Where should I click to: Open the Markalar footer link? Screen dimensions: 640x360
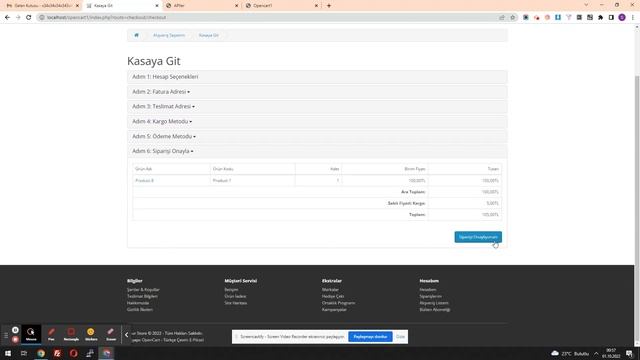point(330,289)
